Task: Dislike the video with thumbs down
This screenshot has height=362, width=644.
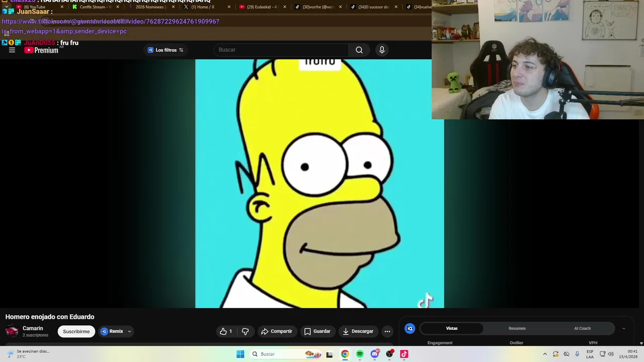Action: 246,331
